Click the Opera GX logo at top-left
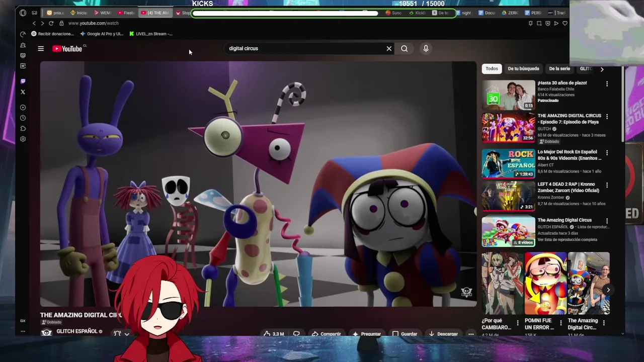 23,13
